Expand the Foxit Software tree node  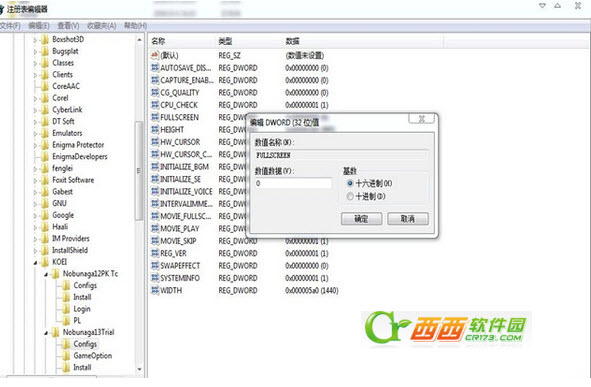(x=35, y=180)
